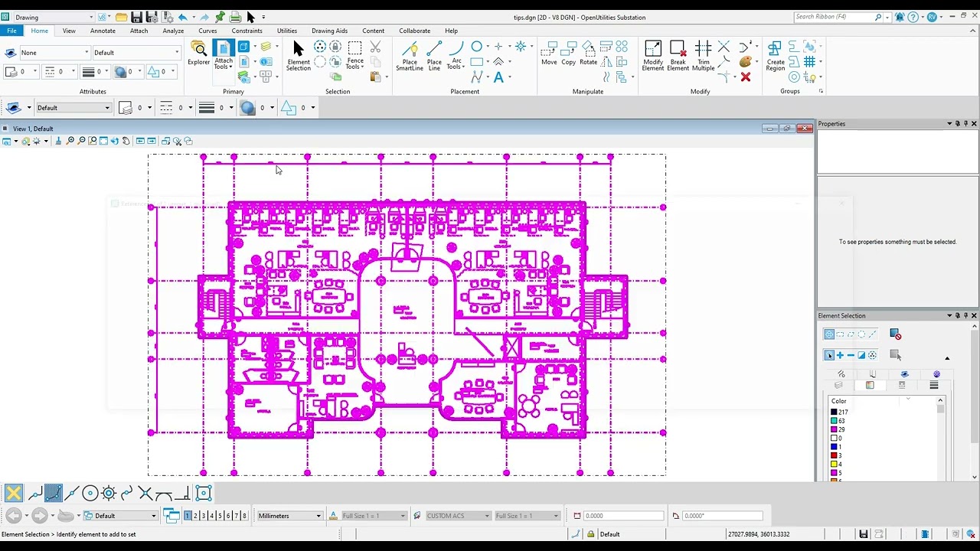Select the Element Selection tool in ribbon

299,55
